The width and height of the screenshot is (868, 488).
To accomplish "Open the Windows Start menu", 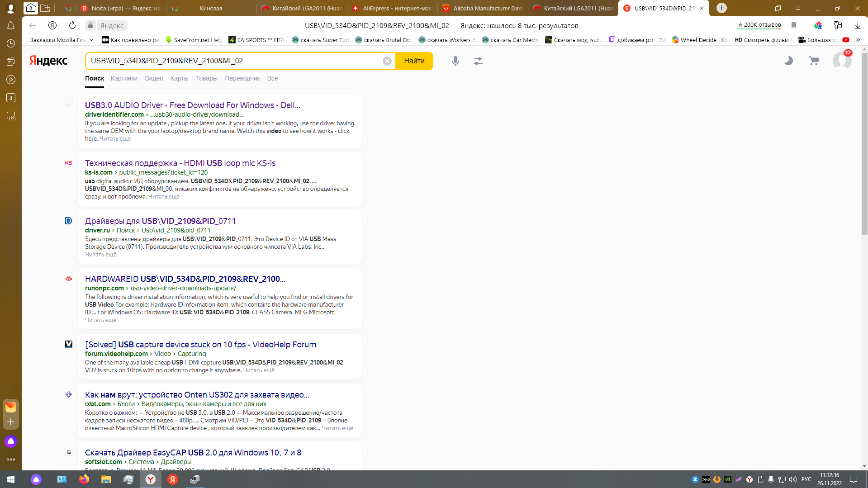I will pos(11,479).
